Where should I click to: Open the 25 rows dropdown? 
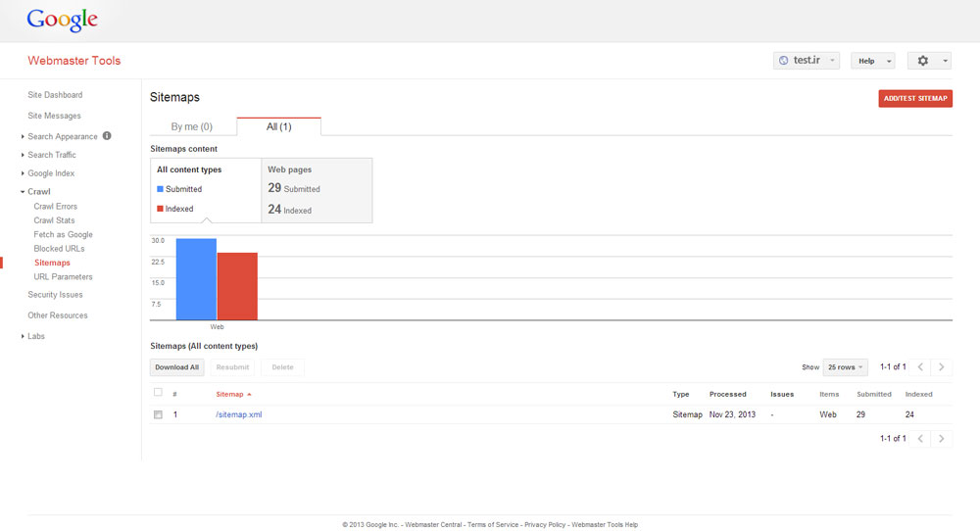(x=845, y=367)
